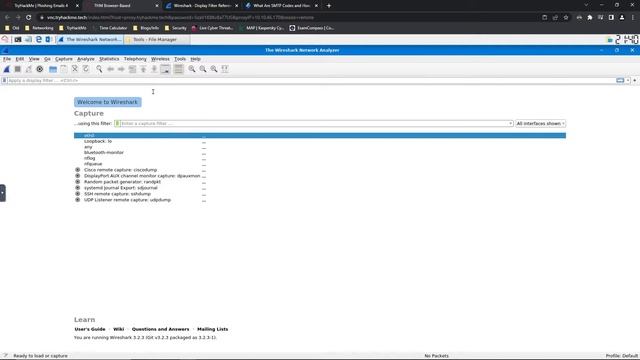Click the save capture file icon
The image size is (640, 360).
pyautogui.click(x=64, y=69)
